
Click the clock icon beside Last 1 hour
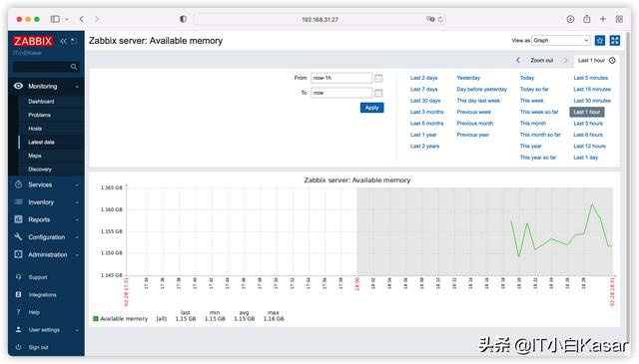(x=612, y=60)
